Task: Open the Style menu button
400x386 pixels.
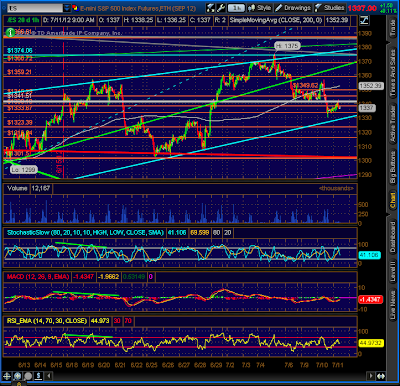Action: (x=260, y=8)
